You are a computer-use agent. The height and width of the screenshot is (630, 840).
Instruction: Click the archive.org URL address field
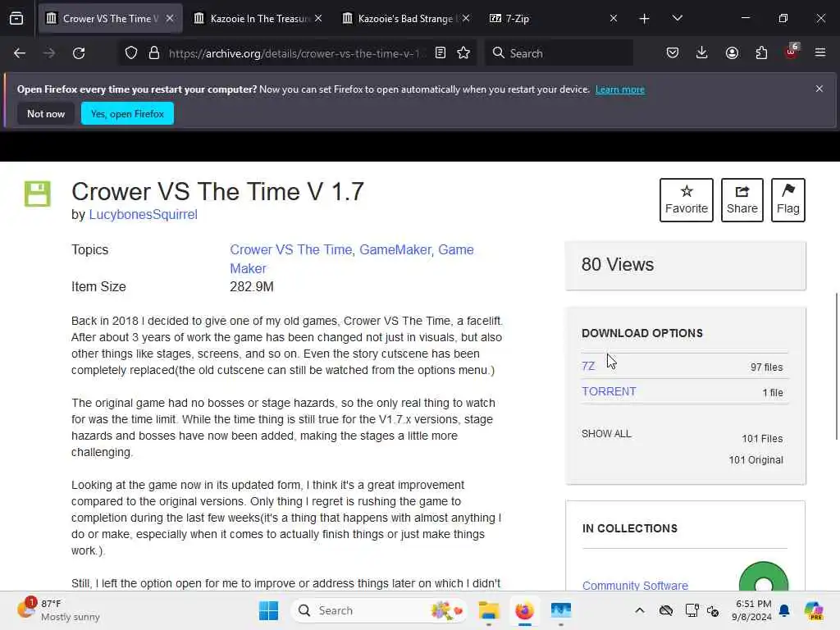coord(297,53)
